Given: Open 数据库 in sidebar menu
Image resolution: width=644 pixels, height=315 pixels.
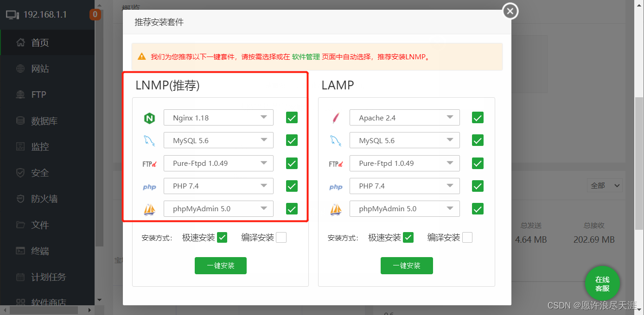Looking at the screenshot, I should click(x=47, y=120).
